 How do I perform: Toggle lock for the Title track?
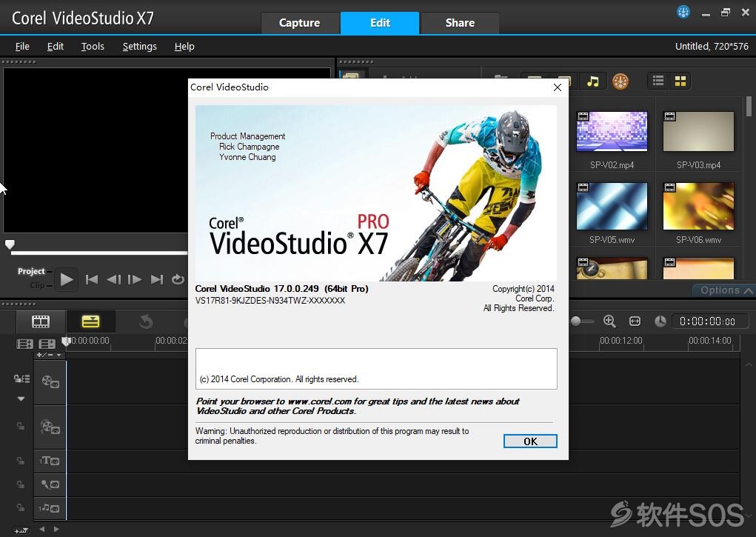click(x=21, y=461)
